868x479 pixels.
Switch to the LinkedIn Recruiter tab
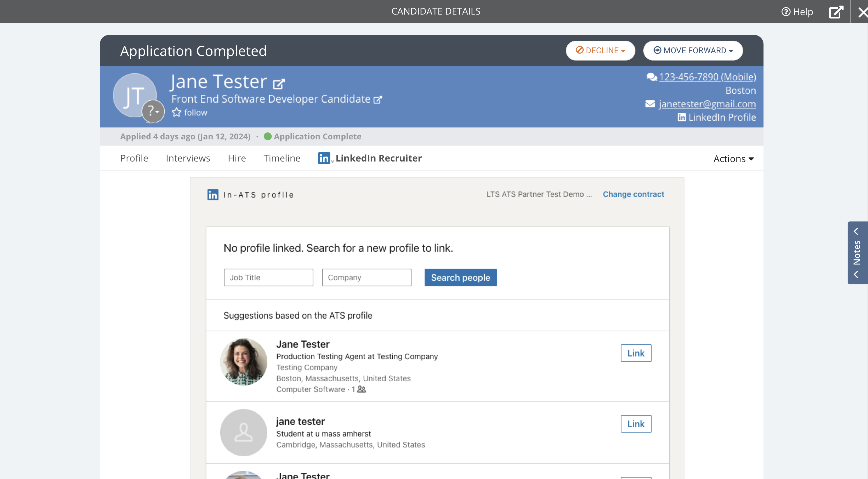coord(370,158)
